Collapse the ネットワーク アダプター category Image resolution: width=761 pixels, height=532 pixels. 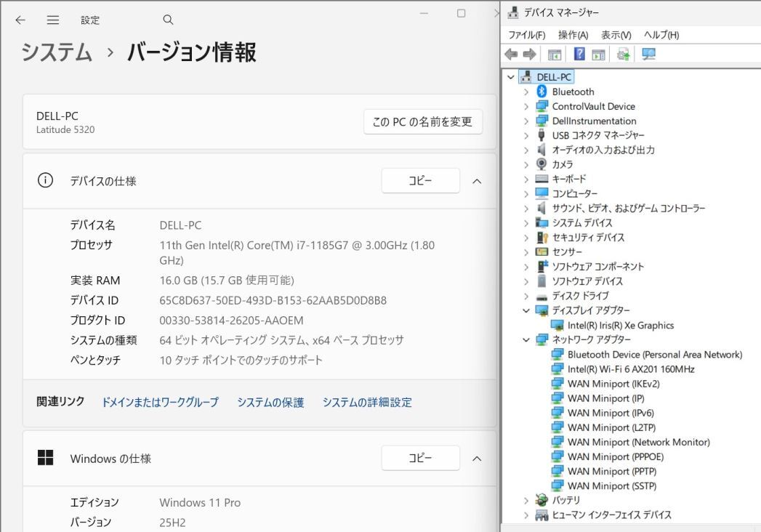click(526, 340)
